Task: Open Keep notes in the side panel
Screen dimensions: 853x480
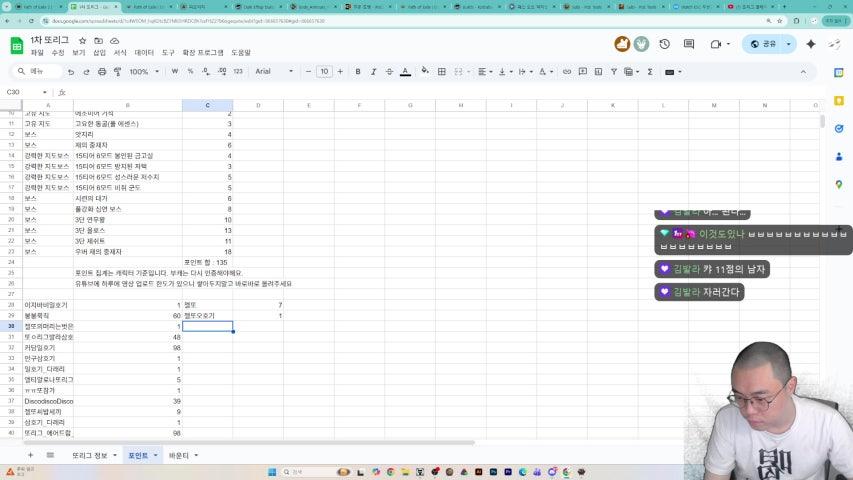Action: tap(839, 101)
